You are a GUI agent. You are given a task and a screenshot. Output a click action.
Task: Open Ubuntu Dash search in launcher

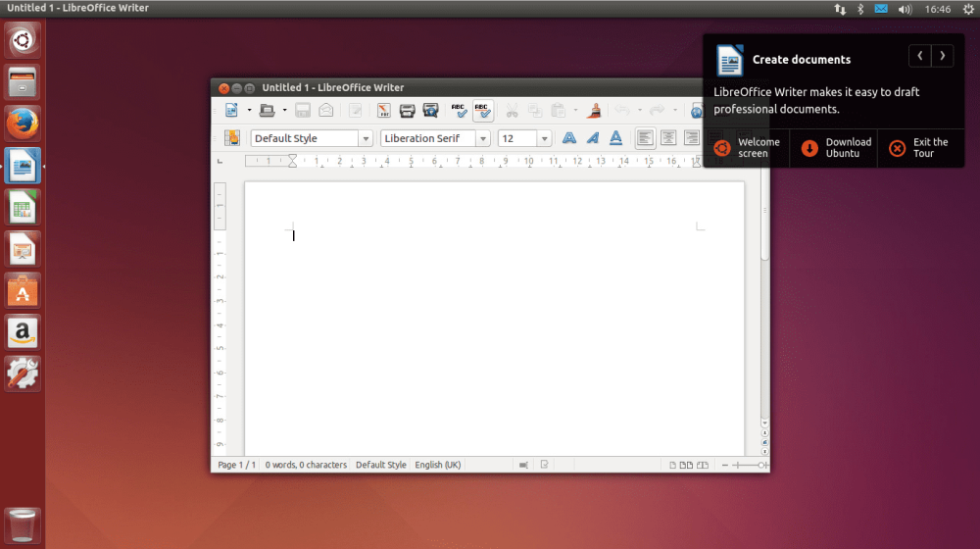pyautogui.click(x=23, y=40)
